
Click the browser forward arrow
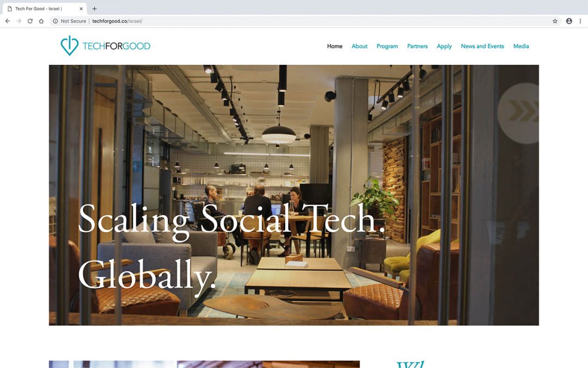point(19,21)
